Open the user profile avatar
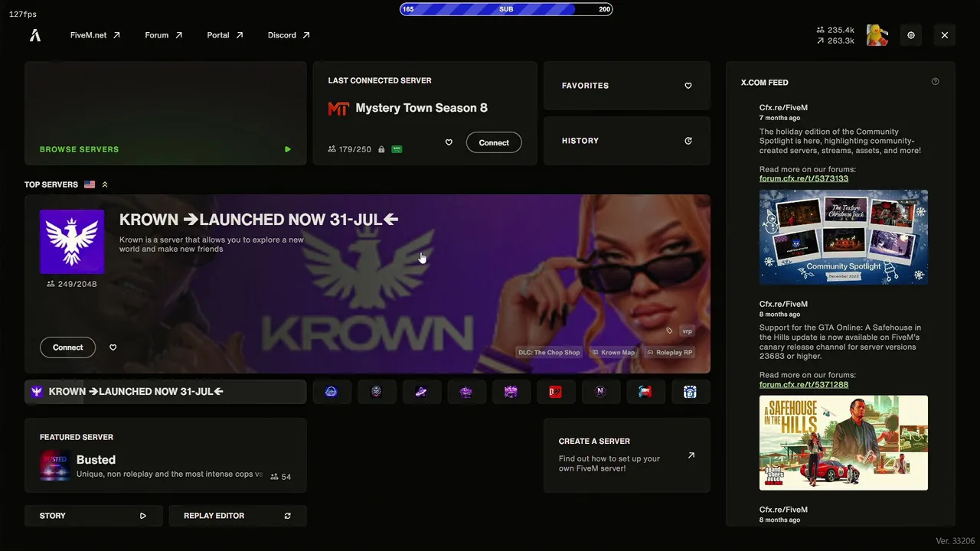Screen dimensions: 980x551 pyautogui.click(x=877, y=35)
